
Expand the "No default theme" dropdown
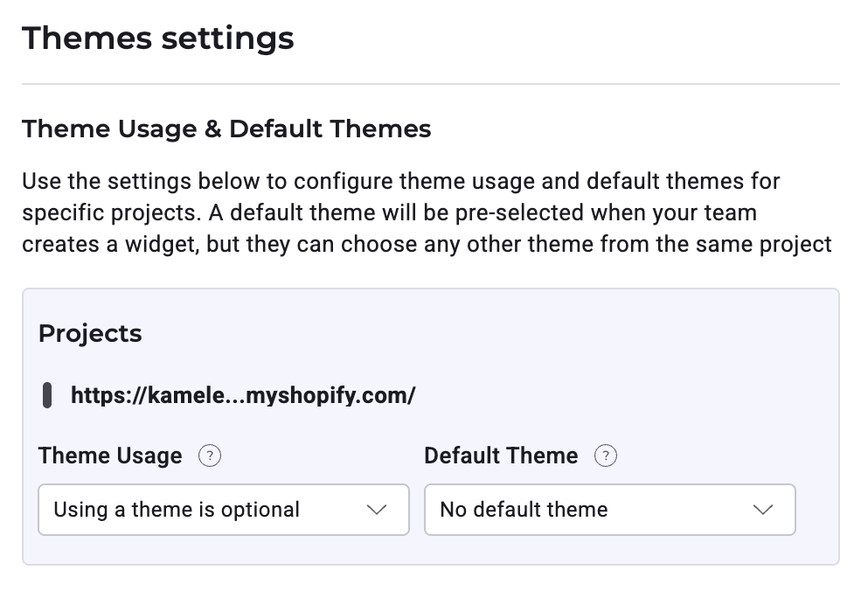[x=609, y=510]
